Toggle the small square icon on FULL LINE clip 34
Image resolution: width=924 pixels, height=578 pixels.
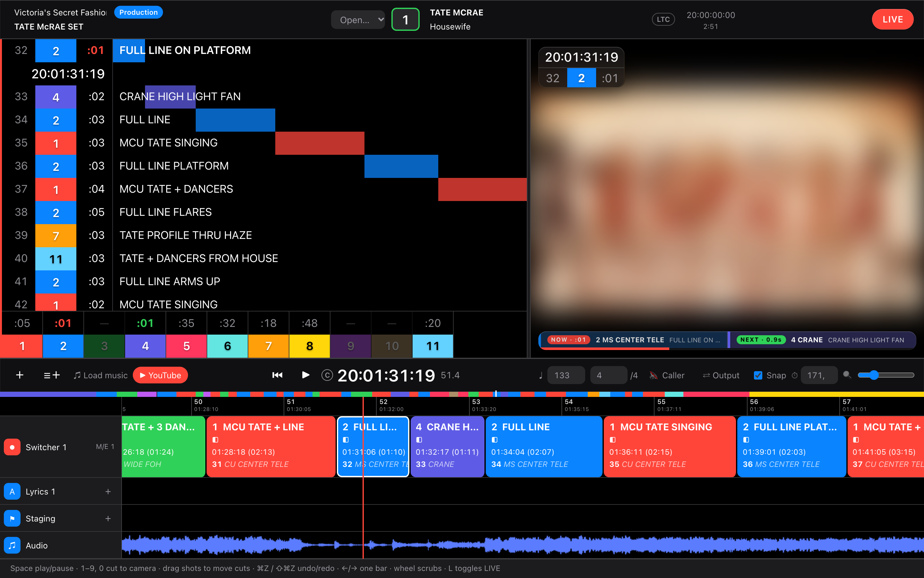point(494,440)
